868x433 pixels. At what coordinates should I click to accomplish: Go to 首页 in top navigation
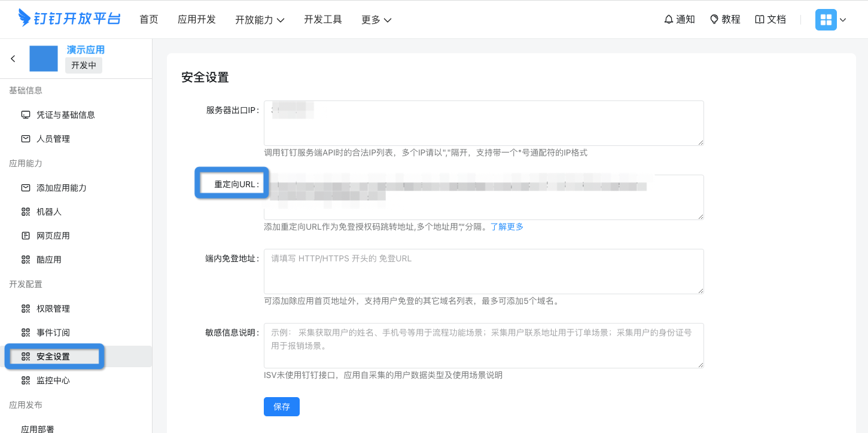coord(149,19)
